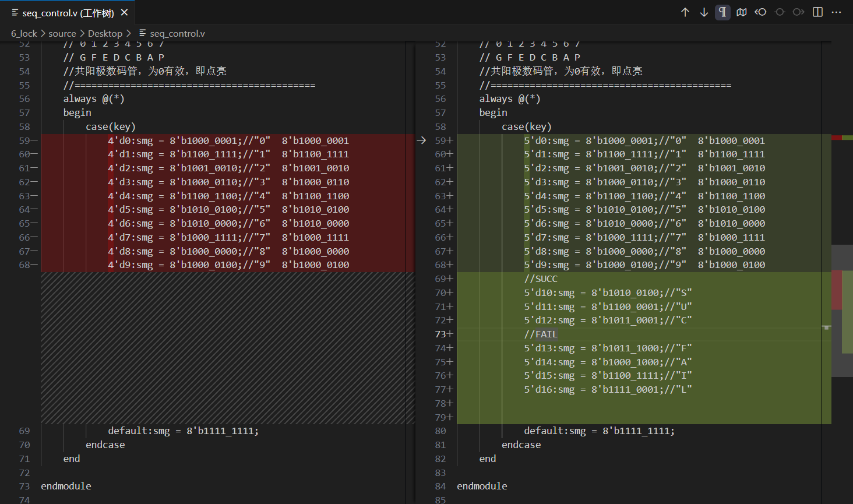
Task: Open the source breadcrumb folder
Action: click(x=62, y=34)
